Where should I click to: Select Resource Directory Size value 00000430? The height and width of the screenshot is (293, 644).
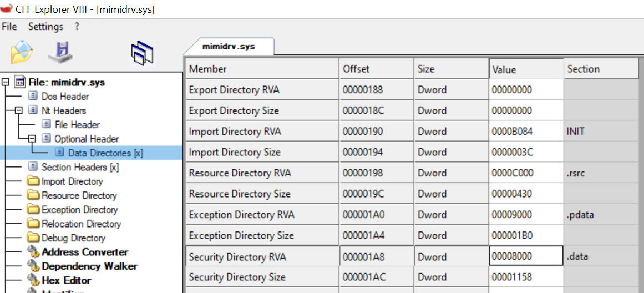tap(526, 194)
